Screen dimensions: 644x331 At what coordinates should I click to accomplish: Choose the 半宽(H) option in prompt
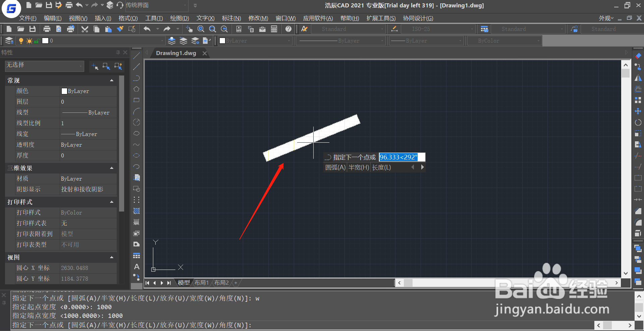click(x=359, y=167)
